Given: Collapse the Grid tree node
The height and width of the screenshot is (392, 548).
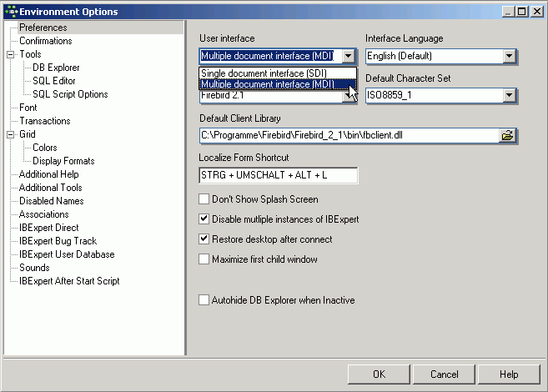Looking at the screenshot, I should (11, 134).
